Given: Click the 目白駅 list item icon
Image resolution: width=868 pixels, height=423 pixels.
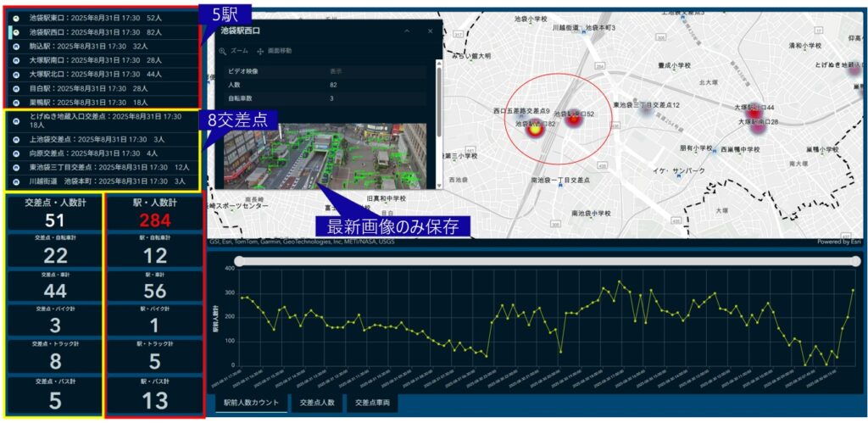Looking at the screenshot, I should click(x=15, y=88).
